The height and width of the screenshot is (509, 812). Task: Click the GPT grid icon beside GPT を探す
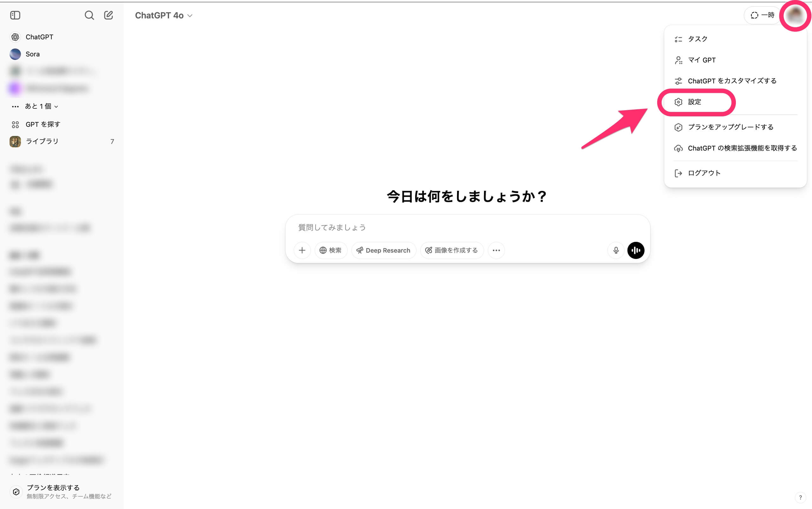point(15,125)
